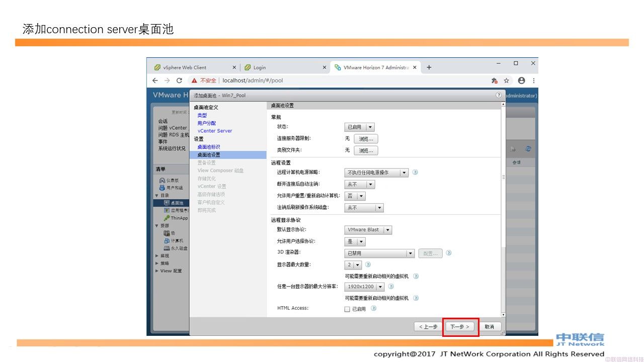Expand the 策略 section in sidebar
Screen dimensions: 644x362
point(156,263)
